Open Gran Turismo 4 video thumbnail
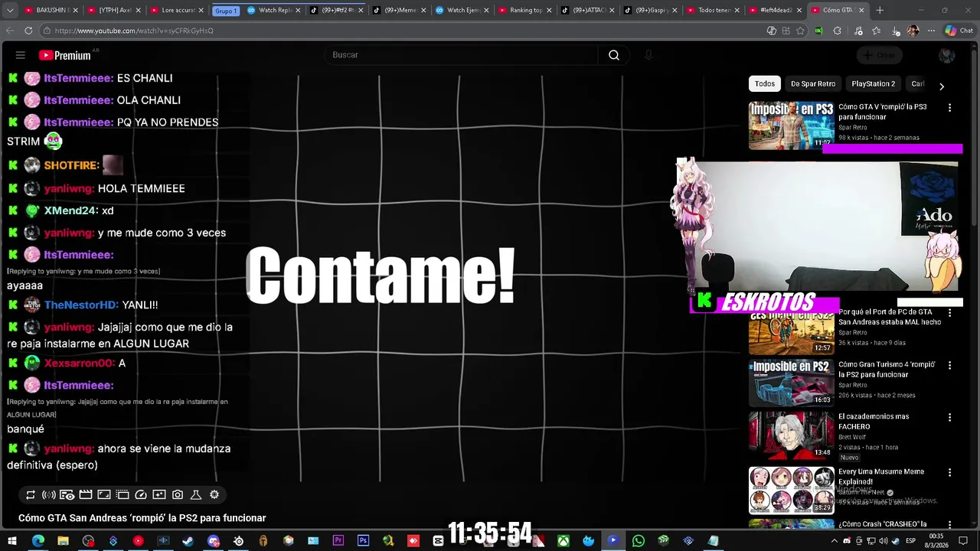Image resolution: width=980 pixels, height=551 pixels. coord(791,383)
